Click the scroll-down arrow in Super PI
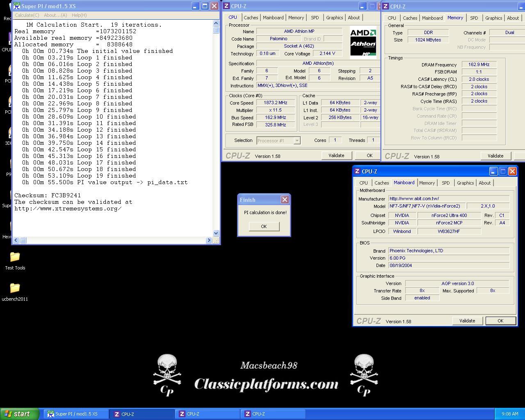 [x=216, y=233]
